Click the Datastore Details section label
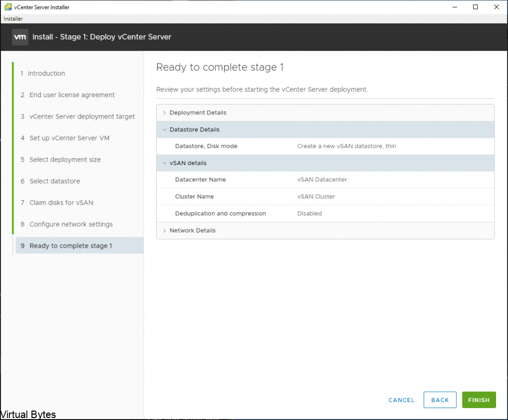Image resolution: width=508 pixels, height=420 pixels. [x=194, y=129]
